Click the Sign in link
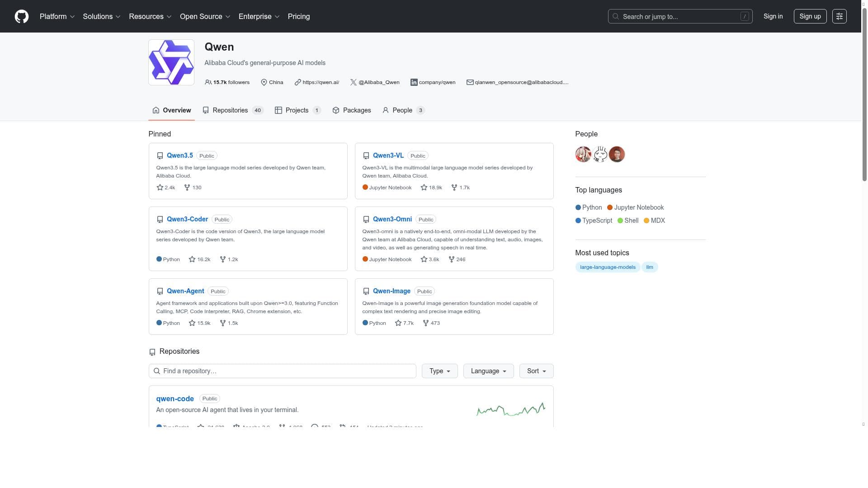Image resolution: width=868 pixels, height=488 pixels. [773, 16]
